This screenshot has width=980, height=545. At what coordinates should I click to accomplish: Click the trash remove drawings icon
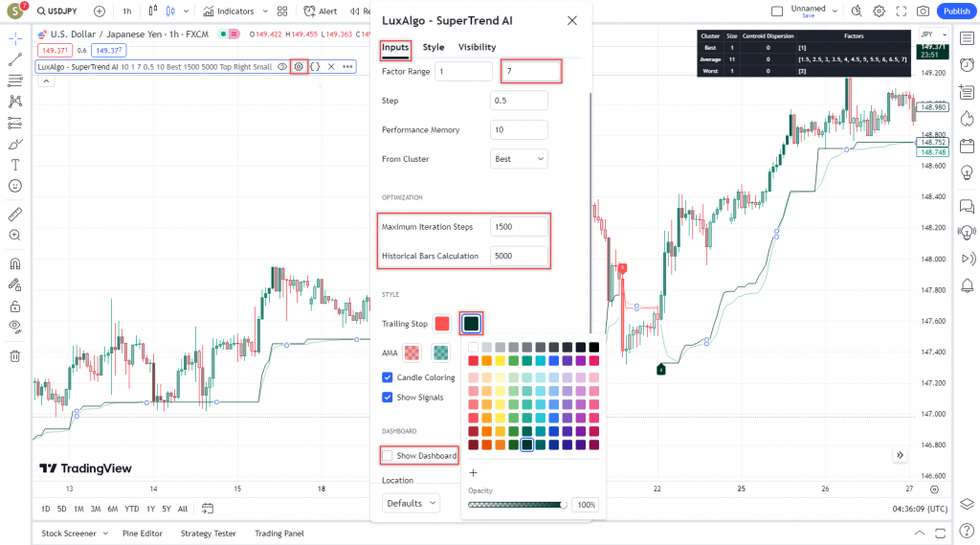click(x=15, y=356)
